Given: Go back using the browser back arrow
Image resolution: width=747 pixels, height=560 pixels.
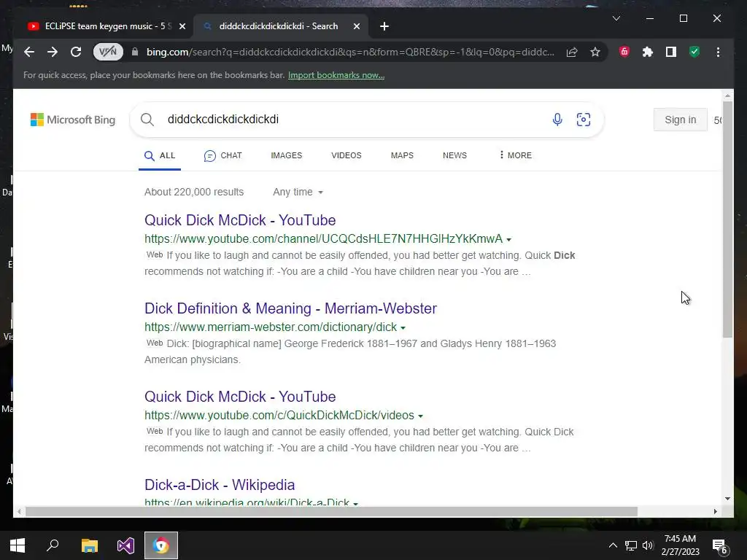Looking at the screenshot, I should pyautogui.click(x=29, y=52).
